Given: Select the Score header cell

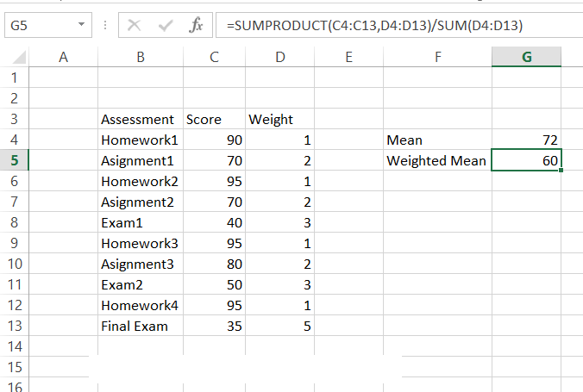Looking at the screenshot, I should coord(214,119).
